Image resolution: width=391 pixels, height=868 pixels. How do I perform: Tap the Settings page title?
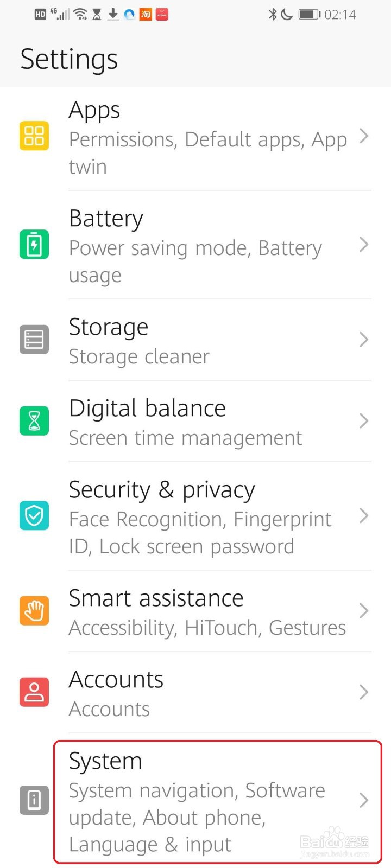[x=69, y=59]
